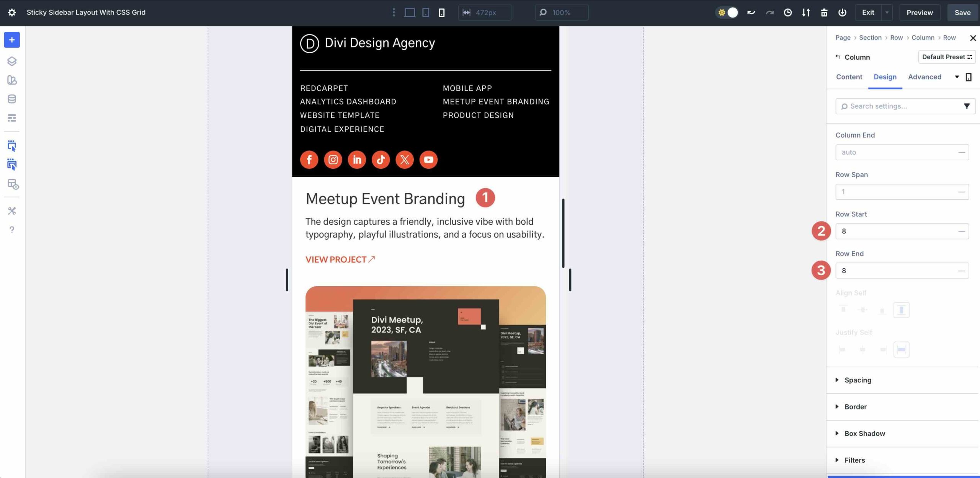Click the help question mark icon
This screenshot has width=980, height=478.
click(11, 230)
